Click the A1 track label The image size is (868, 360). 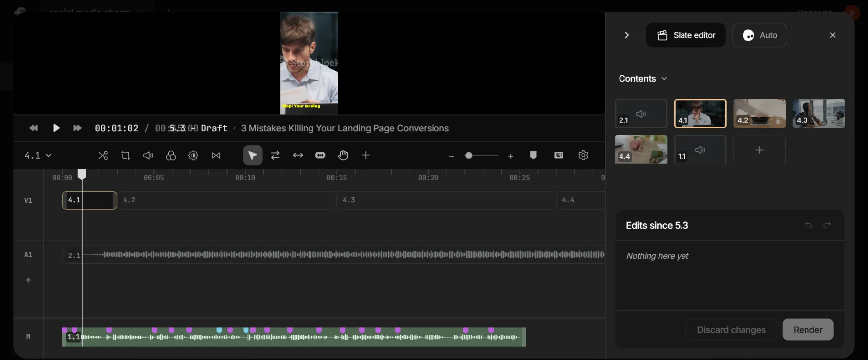point(28,255)
